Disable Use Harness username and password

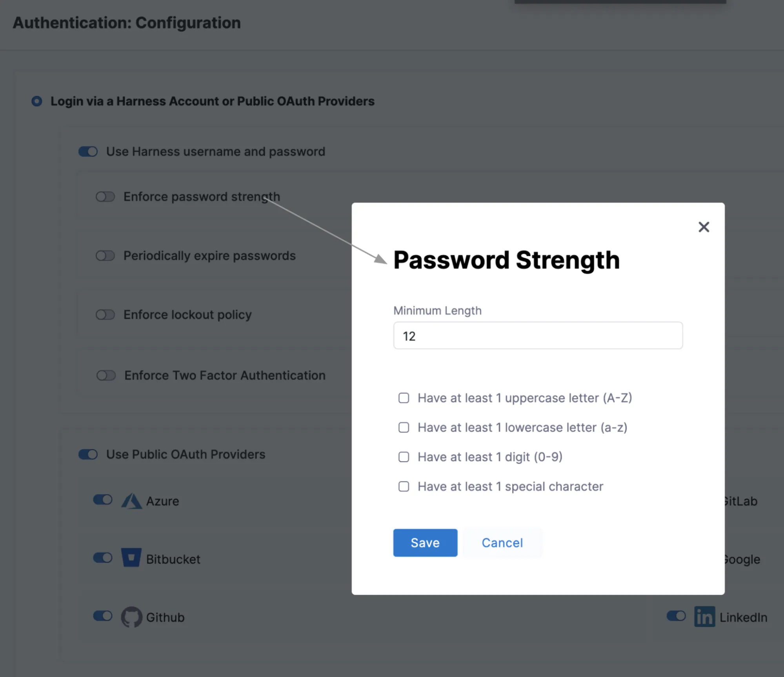(88, 151)
